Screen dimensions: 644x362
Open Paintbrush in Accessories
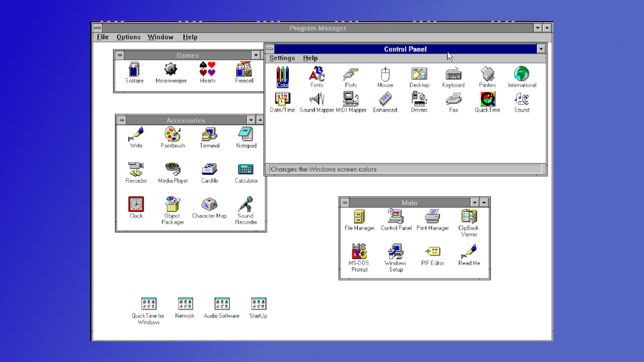pos(173,135)
